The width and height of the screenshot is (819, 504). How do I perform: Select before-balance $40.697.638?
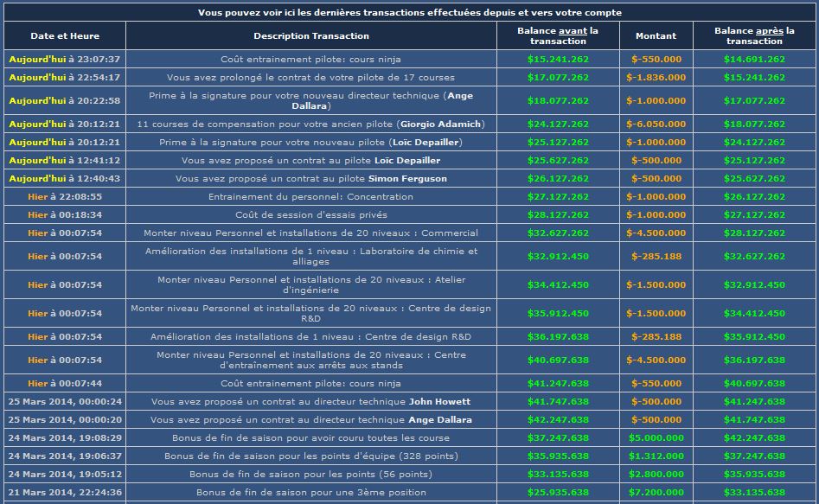558,360
